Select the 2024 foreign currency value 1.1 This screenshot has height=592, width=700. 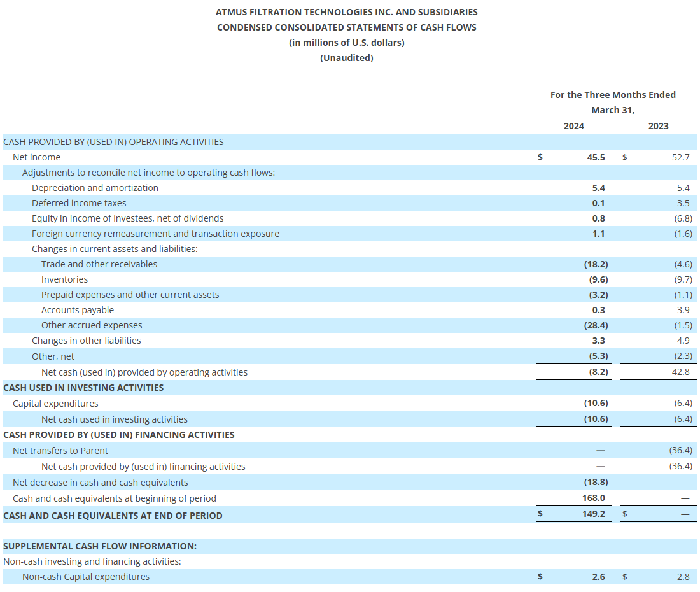click(598, 234)
